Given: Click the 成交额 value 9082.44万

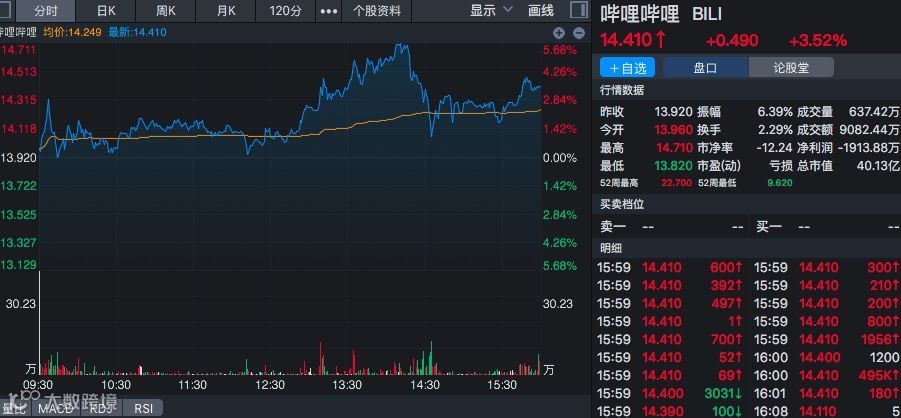Looking at the screenshot, I should (x=871, y=130).
